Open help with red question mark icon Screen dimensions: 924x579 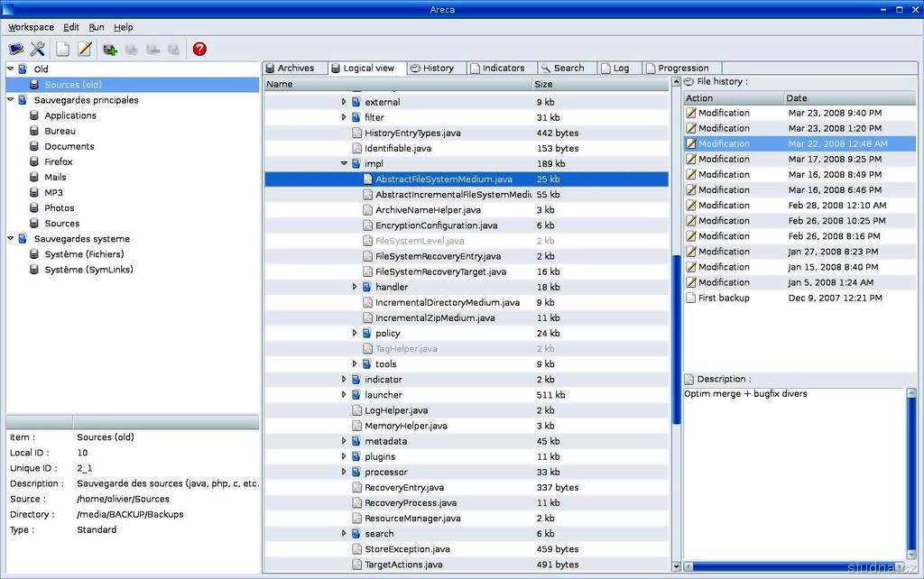(x=199, y=49)
